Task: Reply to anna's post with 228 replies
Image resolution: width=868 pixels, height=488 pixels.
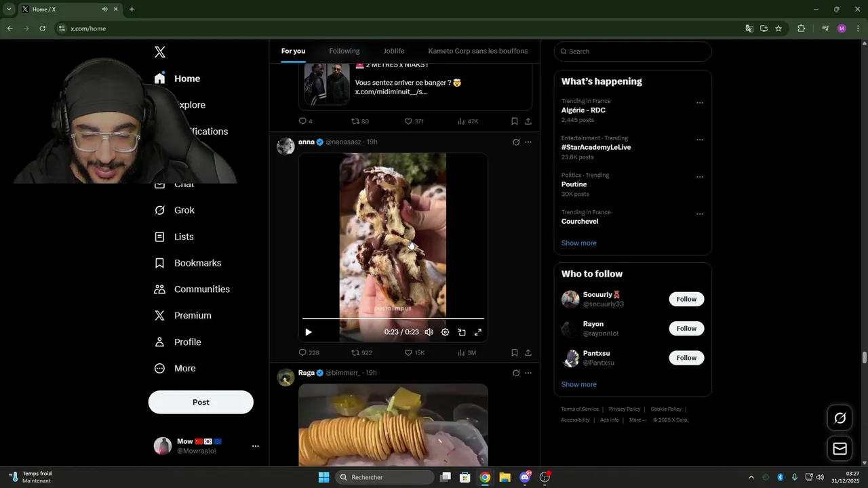Action: pyautogui.click(x=309, y=352)
